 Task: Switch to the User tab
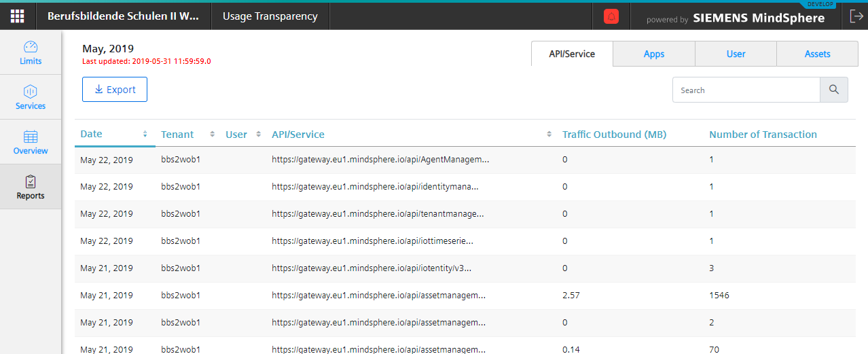coord(736,54)
